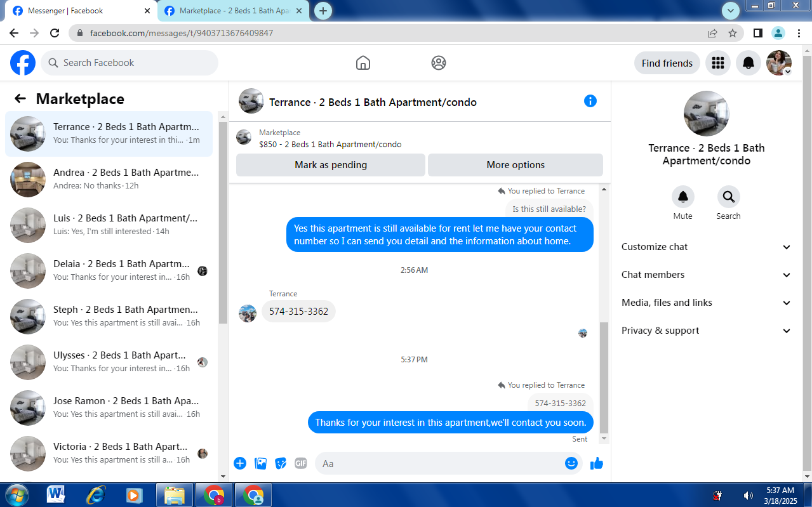This screenshot has width=812, height=507.
Task: Click the Facebook logo
Action: coord(23,63)
